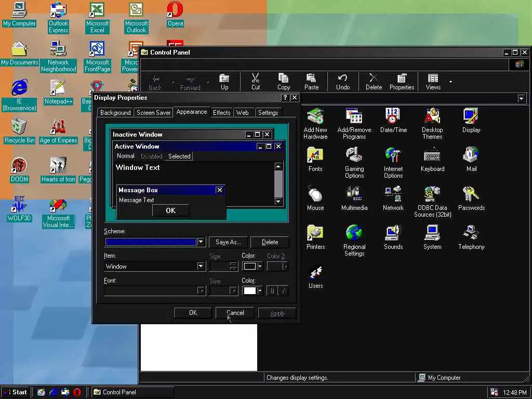The image size is (532, 399).
Task: Click OK in Display Properties
Action: [193, 313]
